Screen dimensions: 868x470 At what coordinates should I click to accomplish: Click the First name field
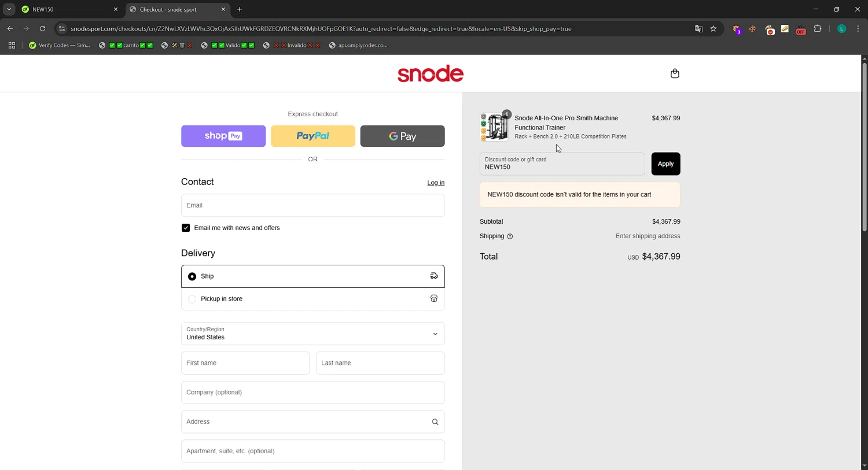point(245,363)
